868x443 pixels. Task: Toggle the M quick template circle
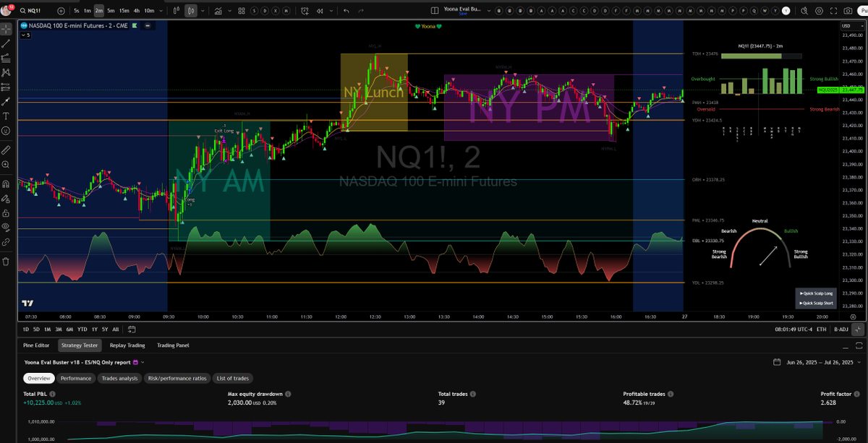pos(285,11)
